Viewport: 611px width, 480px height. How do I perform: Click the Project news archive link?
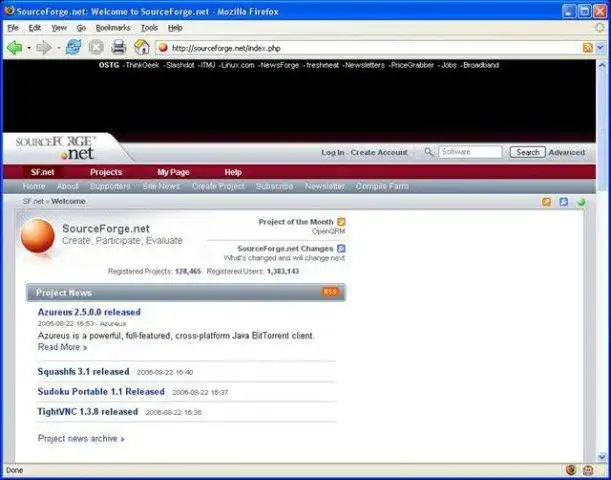tap(81, 438)
